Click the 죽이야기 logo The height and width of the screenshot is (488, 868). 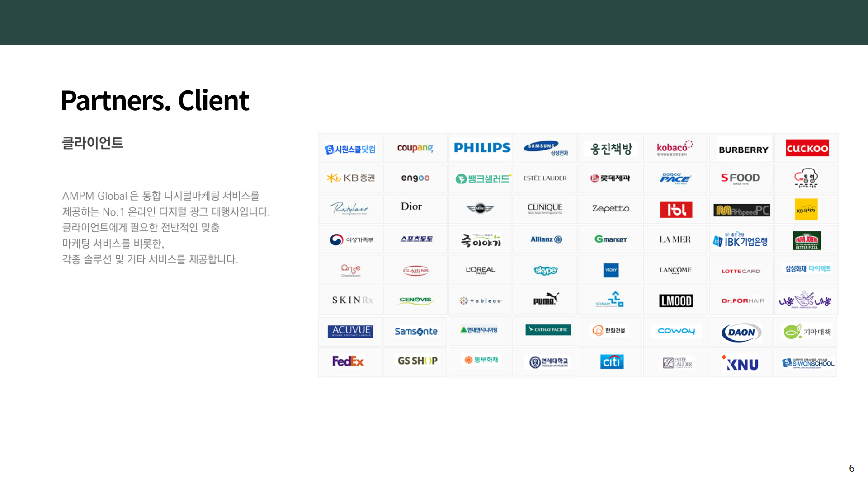481,240
